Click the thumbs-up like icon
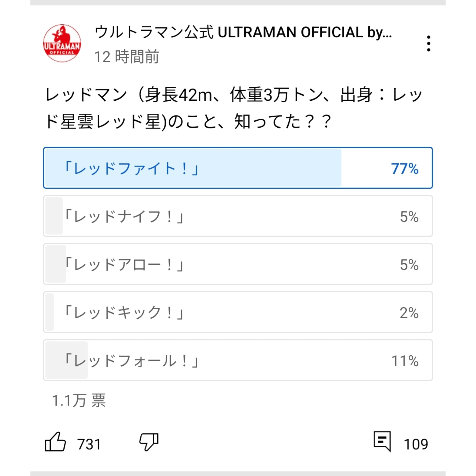The image size is (476, 476). click(x=56, y=442)
